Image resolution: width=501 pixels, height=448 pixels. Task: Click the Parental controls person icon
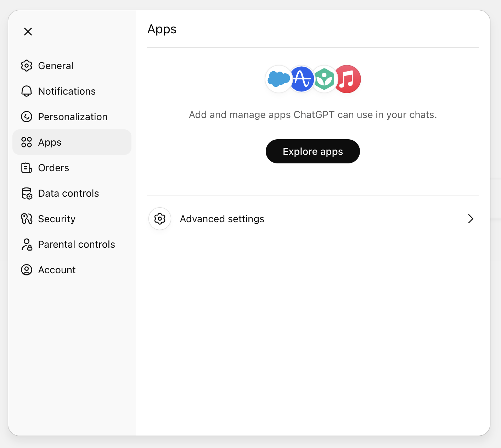(26, 244)
